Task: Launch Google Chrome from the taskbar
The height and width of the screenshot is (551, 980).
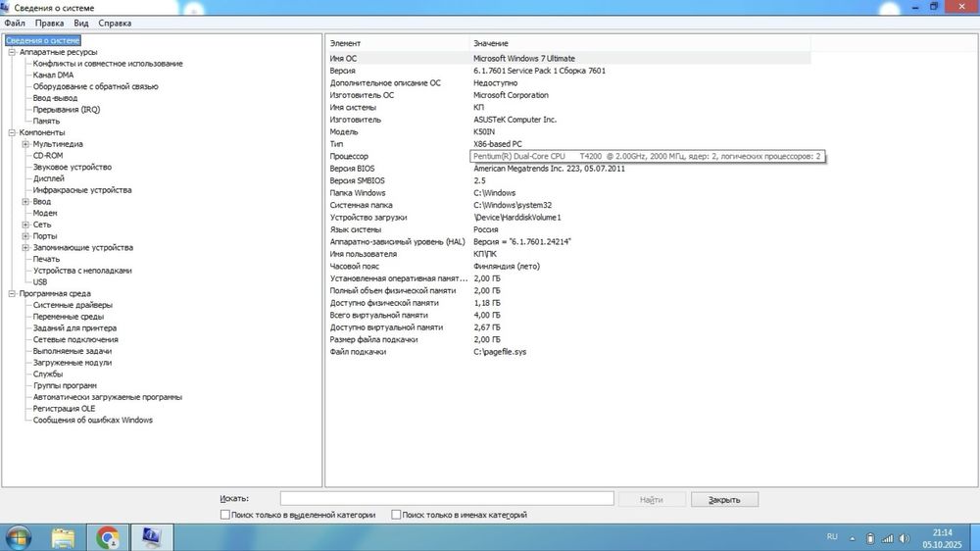Action: [x=108, y=537]
